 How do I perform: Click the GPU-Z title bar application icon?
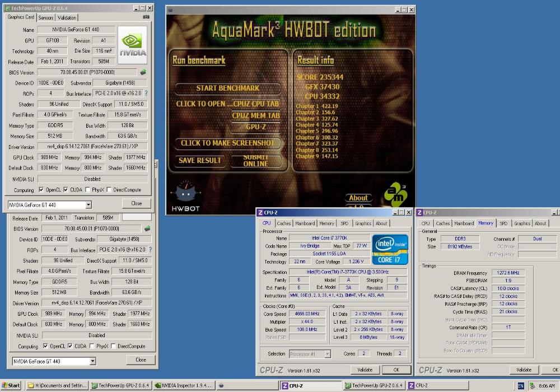(8, 8)
